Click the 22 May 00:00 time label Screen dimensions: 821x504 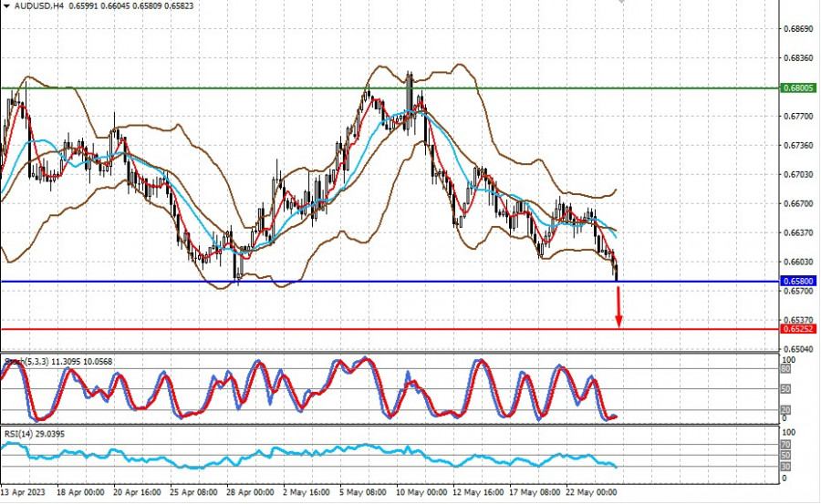(592, 492)
